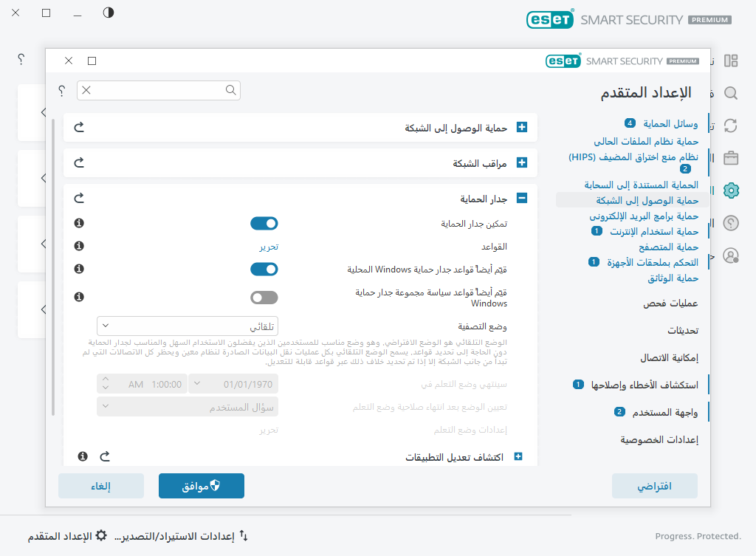Expand the حماية الوصول إلى الشبكة section
This screenshot has height=556, width=756.
click(522, 127)
